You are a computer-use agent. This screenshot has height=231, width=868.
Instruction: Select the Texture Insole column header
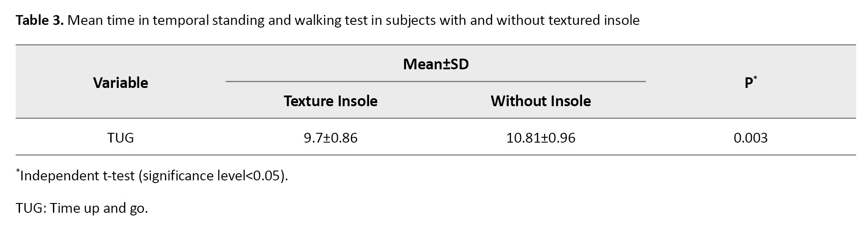click(330, 101)
